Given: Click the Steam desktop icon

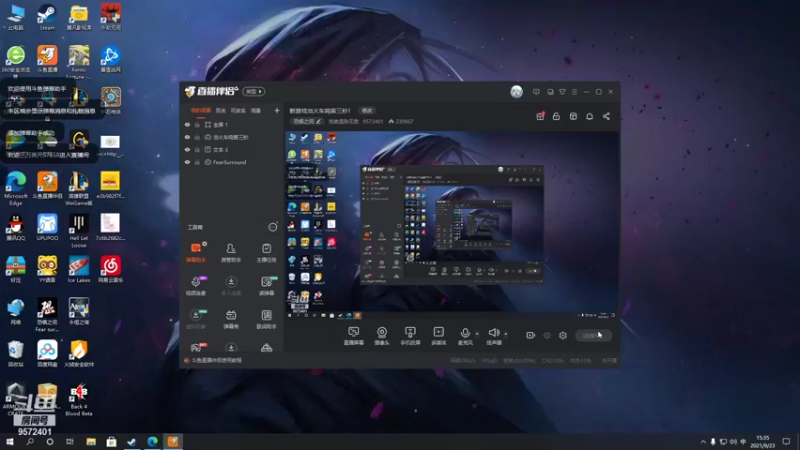Looking at the screenshot, I should [x=47, y=17].
